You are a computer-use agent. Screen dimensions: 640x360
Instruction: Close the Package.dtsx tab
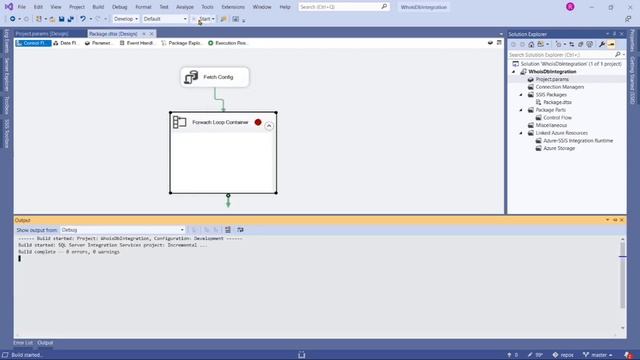[151, 34]
